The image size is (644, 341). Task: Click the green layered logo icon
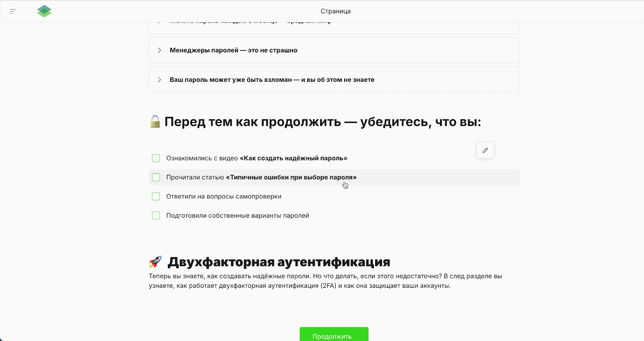coord(44,11)
